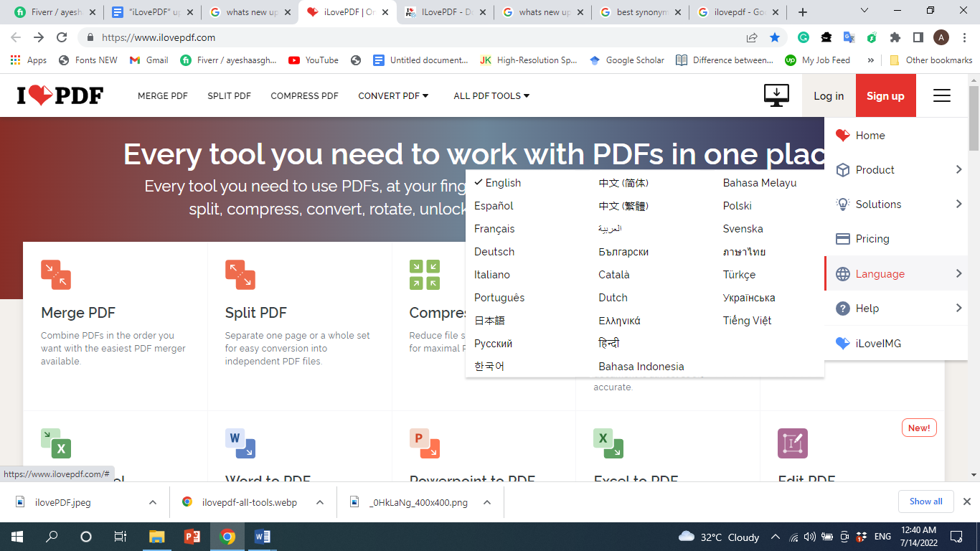
Task: Open options for ilovepdf-all-tools.webp download
Action: point(320,502)
